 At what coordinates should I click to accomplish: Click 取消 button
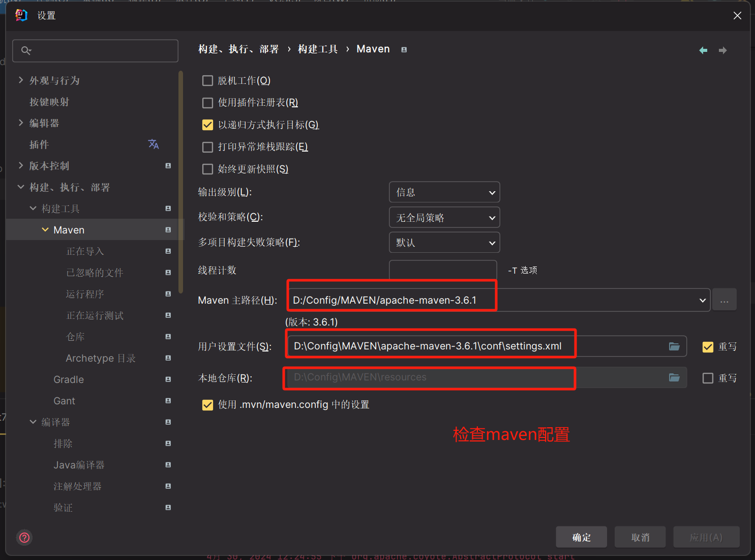pyautogui.click(x=641, y=537)
